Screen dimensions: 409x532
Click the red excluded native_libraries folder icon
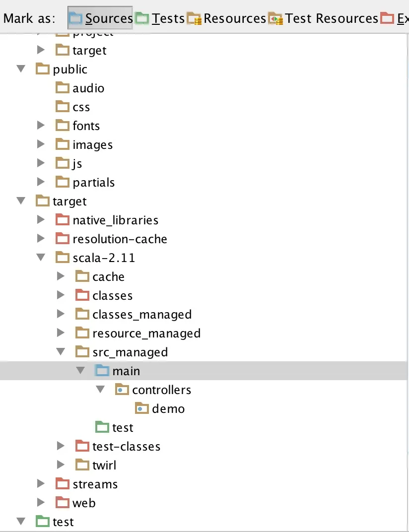[63, 219]
